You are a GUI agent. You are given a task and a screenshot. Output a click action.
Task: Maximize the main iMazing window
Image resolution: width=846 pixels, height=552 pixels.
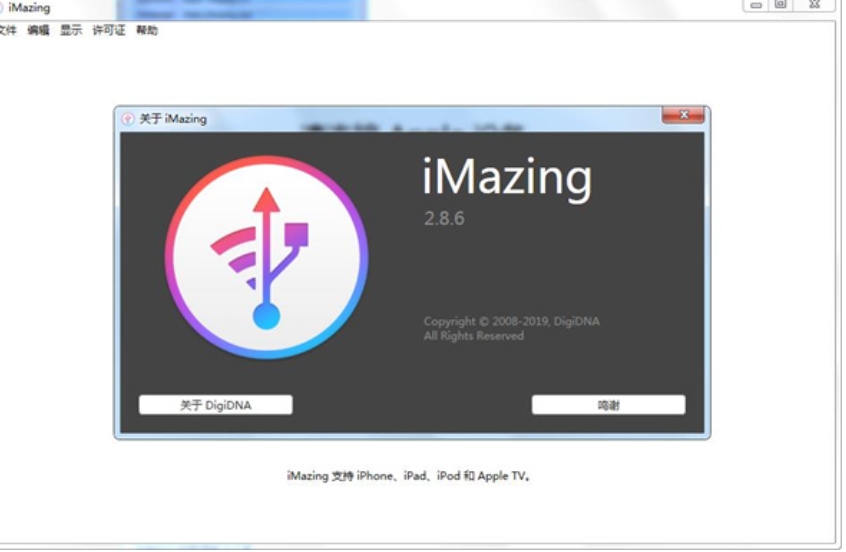coord(781,5)
